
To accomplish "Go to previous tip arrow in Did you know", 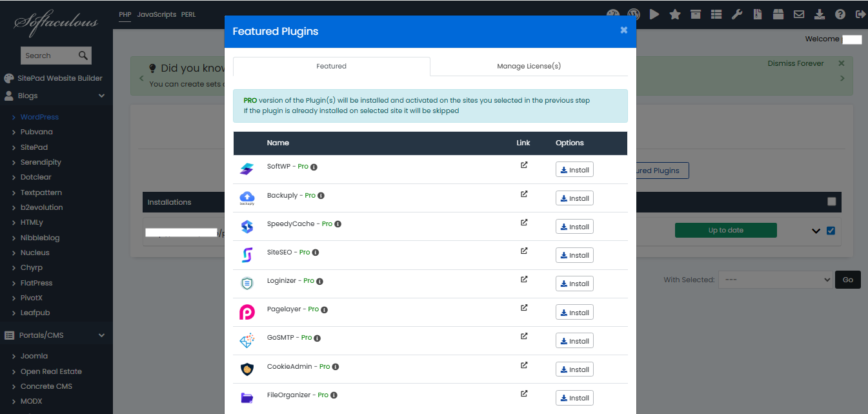I will coord(141,78).
